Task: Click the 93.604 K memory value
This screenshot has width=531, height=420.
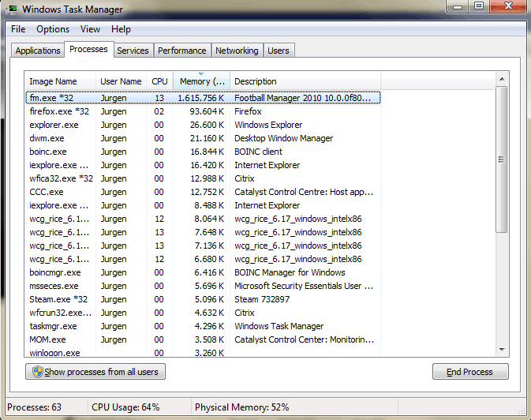Action: coord(207,111)
